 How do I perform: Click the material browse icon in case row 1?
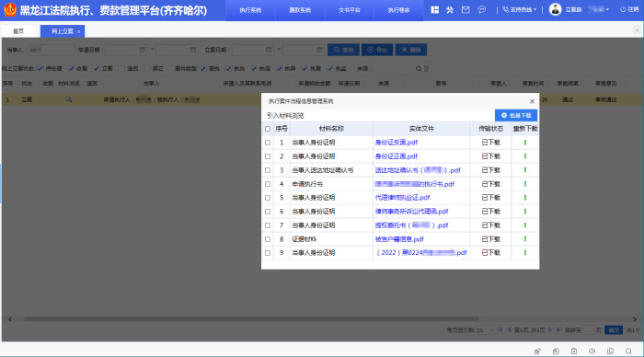69,99
